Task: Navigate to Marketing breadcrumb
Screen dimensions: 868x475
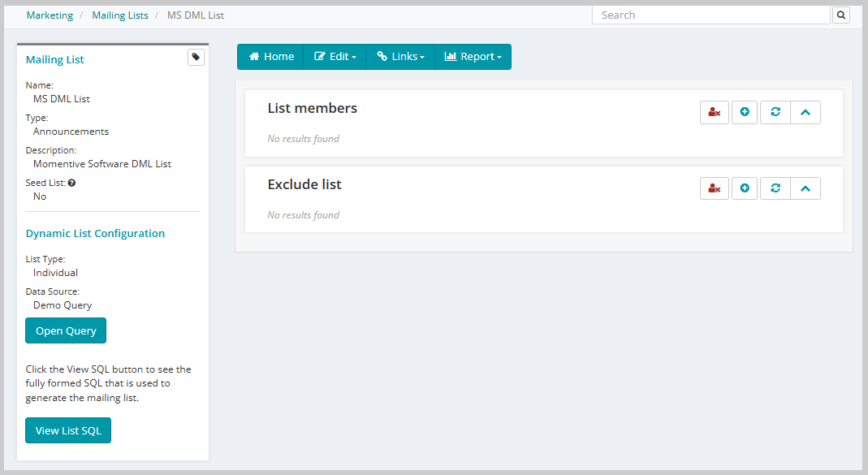Action: (50, 15)
